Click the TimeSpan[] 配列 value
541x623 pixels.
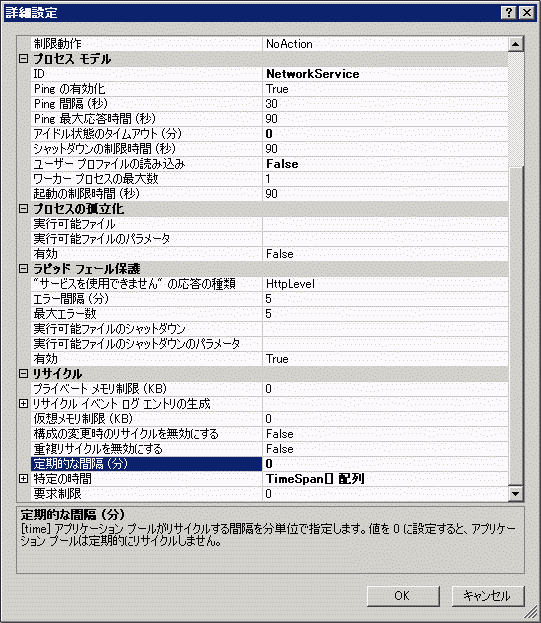click(385, 478)
